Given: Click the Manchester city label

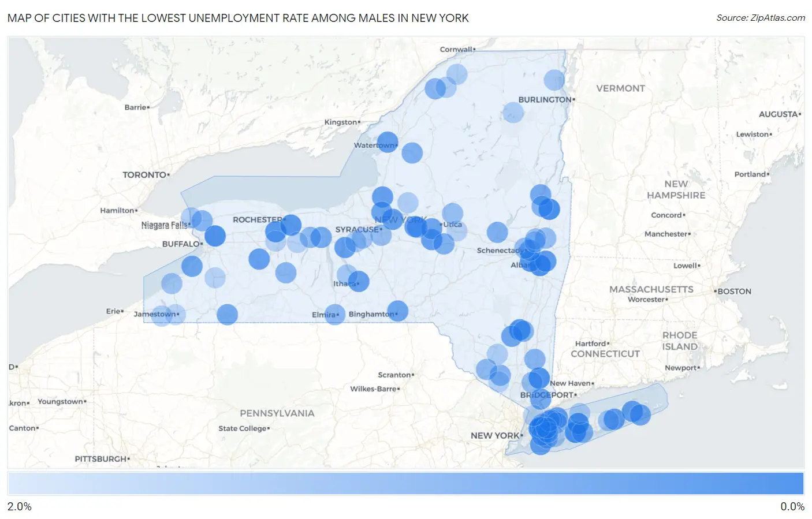Looking at the screenshot, I should coord(666,234).
